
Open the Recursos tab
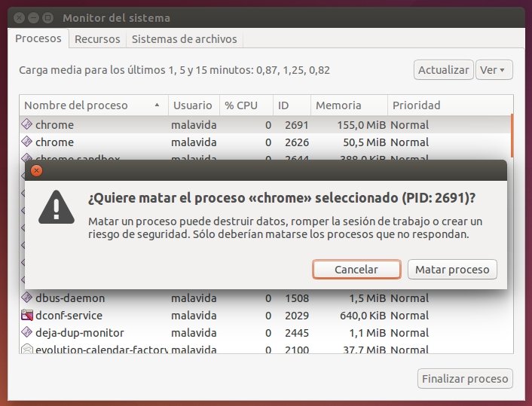click(97, 39)
